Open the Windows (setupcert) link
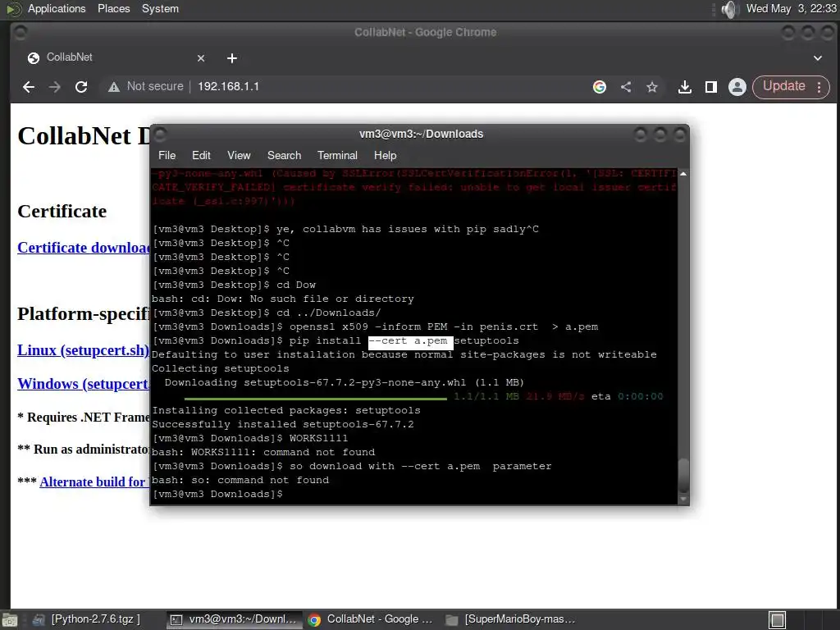This screenshot has width=840, height=630. coord(84,384)
